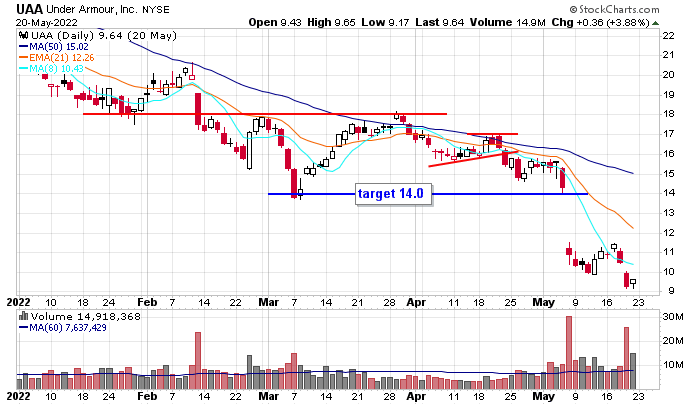Click the May label on price chart axis

(543, 302)
